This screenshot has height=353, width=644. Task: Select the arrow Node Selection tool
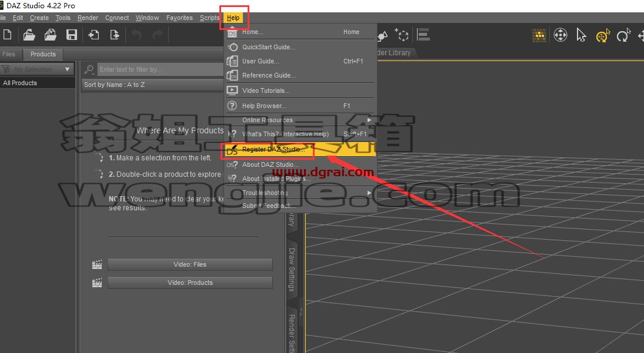(580, 35)
